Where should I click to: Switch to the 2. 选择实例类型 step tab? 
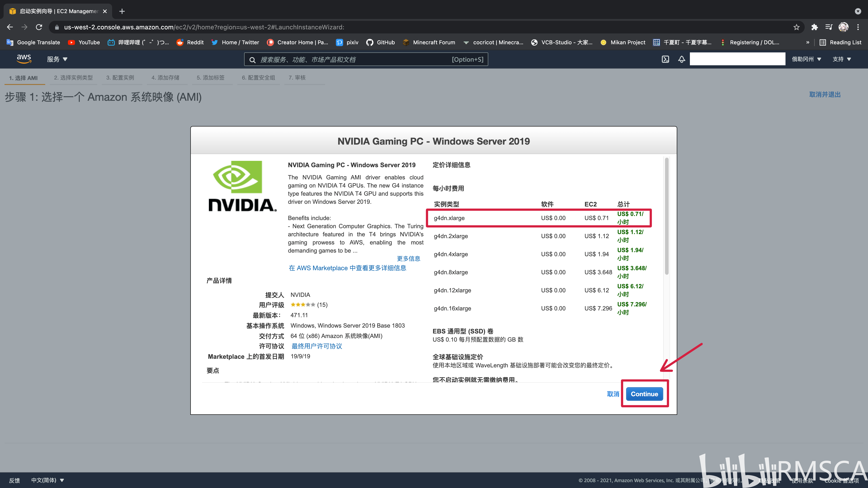click(x=73, y=78)
